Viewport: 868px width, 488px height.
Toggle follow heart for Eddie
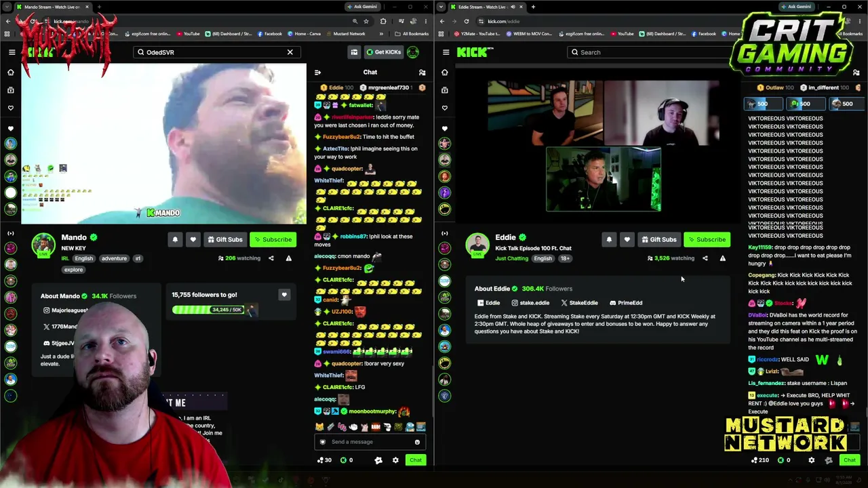(x=627, y=239)
